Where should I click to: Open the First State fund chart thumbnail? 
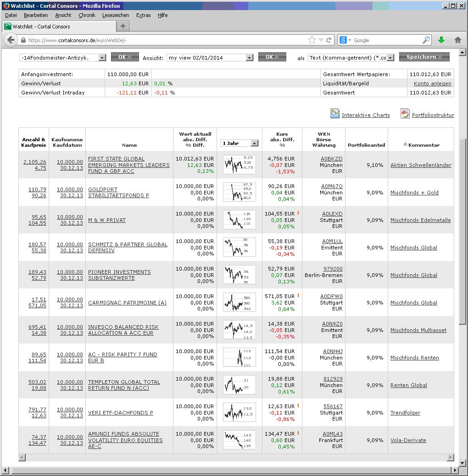pyautogui.click(x=240, y=165)
